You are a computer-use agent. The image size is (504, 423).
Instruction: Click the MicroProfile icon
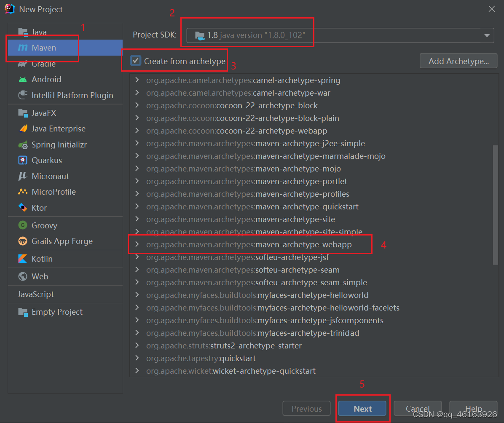[x=23, y=192]
